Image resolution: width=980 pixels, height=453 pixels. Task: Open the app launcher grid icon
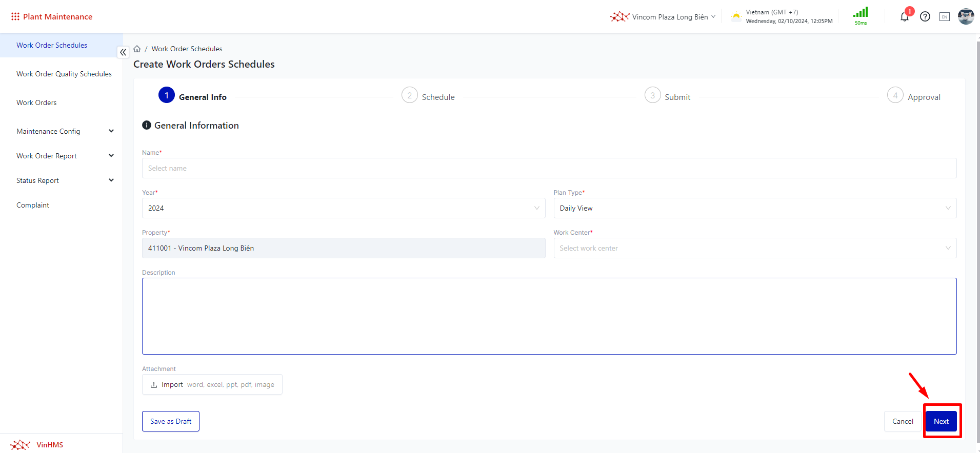[x=15, y=16]
